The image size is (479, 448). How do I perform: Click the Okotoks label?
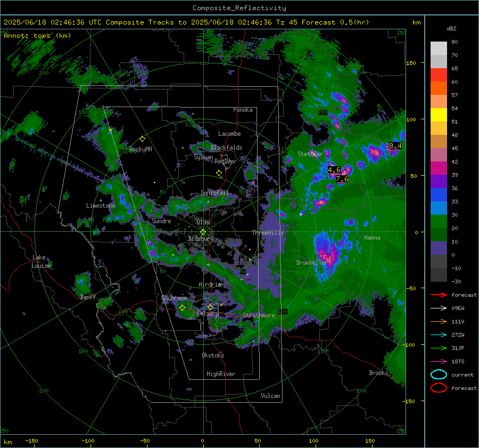tap(213, 355)
